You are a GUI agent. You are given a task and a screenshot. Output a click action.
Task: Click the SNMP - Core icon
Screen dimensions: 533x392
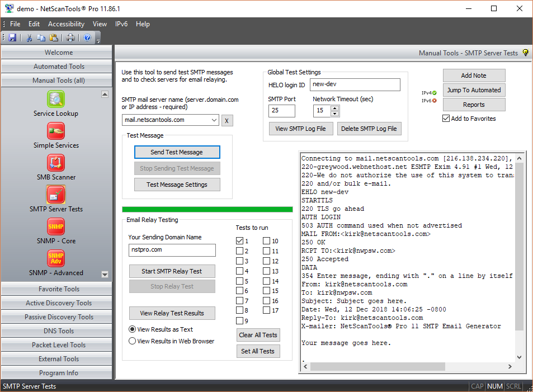[x=56, y=226]
